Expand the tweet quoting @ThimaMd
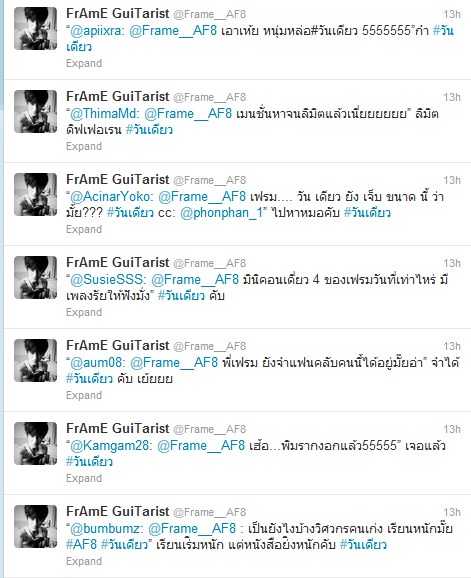 point(84,146)
